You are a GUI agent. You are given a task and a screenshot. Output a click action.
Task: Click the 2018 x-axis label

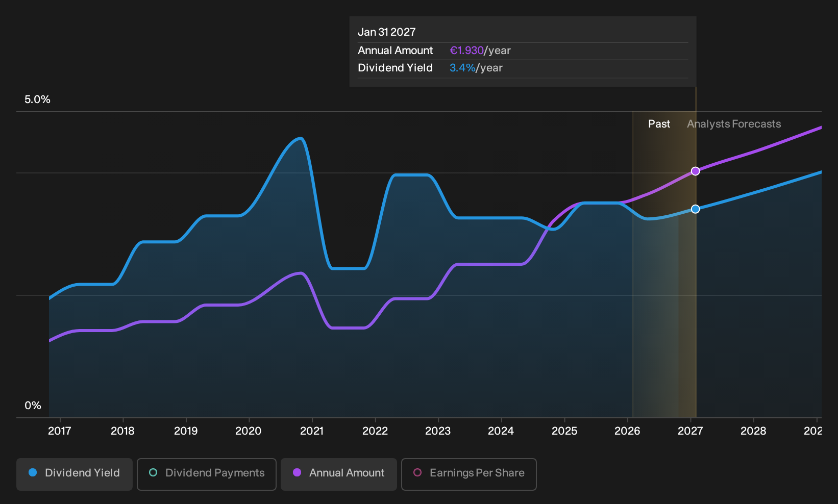[x=122, y=431]
